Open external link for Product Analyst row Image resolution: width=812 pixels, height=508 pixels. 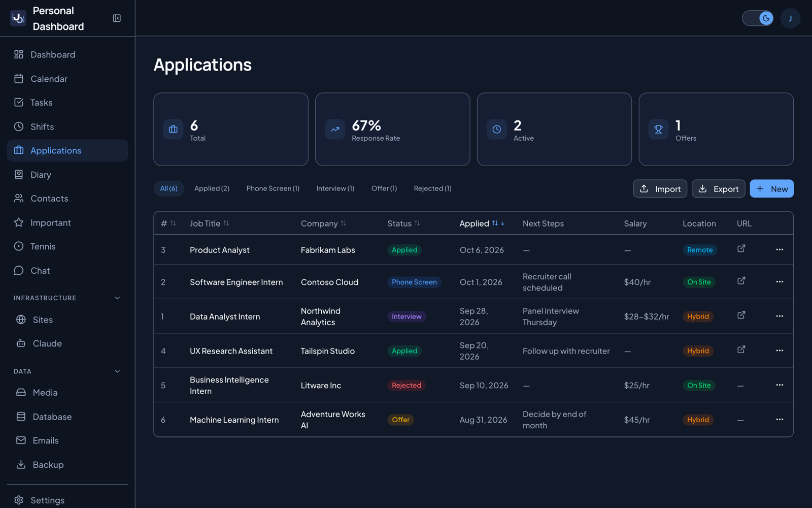click(x=741, y=248)
